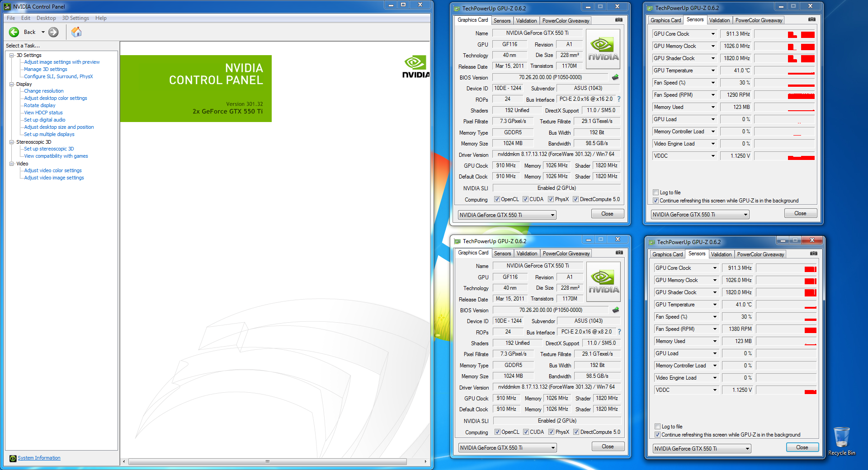Viewport: 868px width, 470px height.
Task: Open Adjust video color settings link
Action: [x=53, y=170]
